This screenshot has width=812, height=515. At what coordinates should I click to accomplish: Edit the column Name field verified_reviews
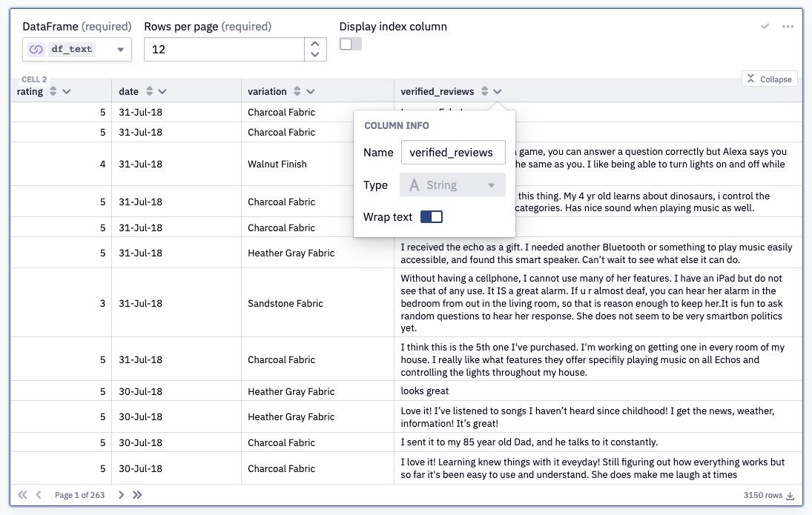click(453, 153)
